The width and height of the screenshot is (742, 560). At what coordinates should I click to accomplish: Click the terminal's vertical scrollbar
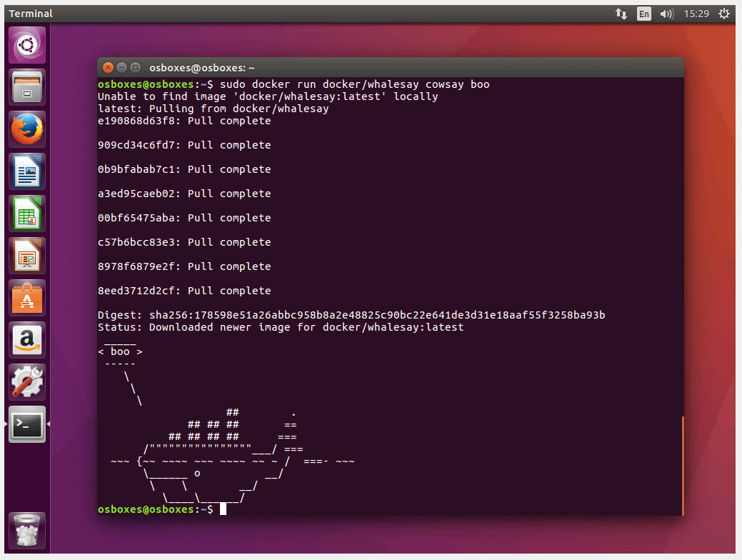click(683, 464)
